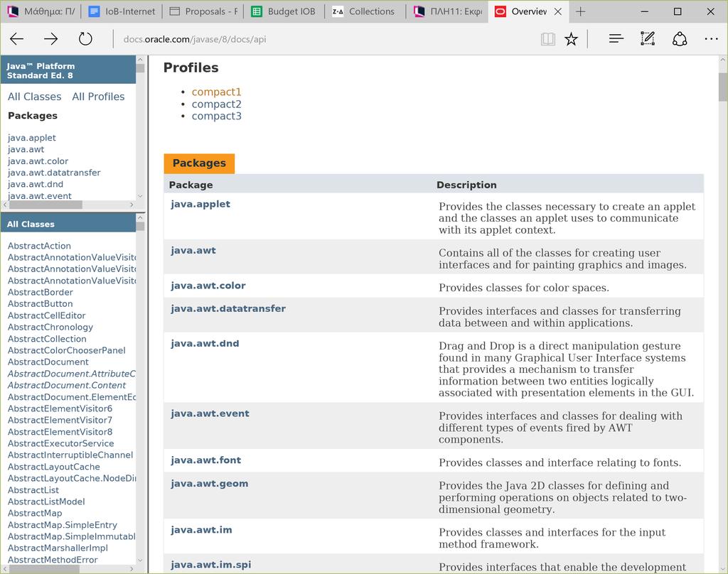Open AbstractBorder class link

tap(41, 293)
